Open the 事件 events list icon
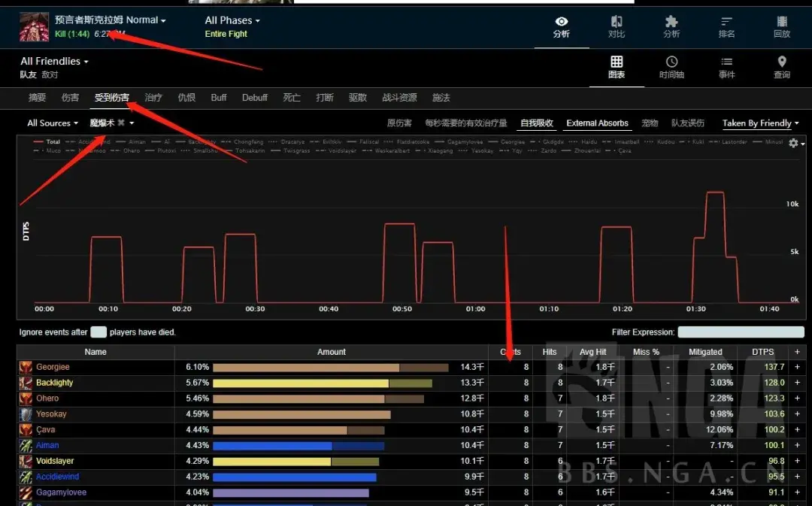 [726, 62]
